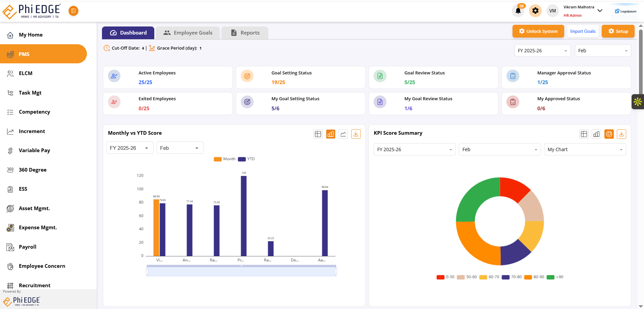
Task: Toggle the Month series in chart legend
Action: pos(225,159)
